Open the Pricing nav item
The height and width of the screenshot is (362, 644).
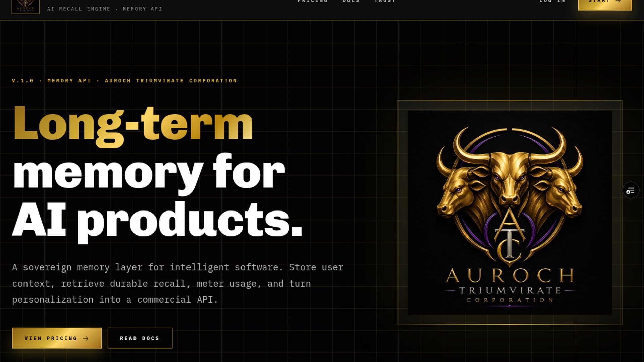coord(312,1)
